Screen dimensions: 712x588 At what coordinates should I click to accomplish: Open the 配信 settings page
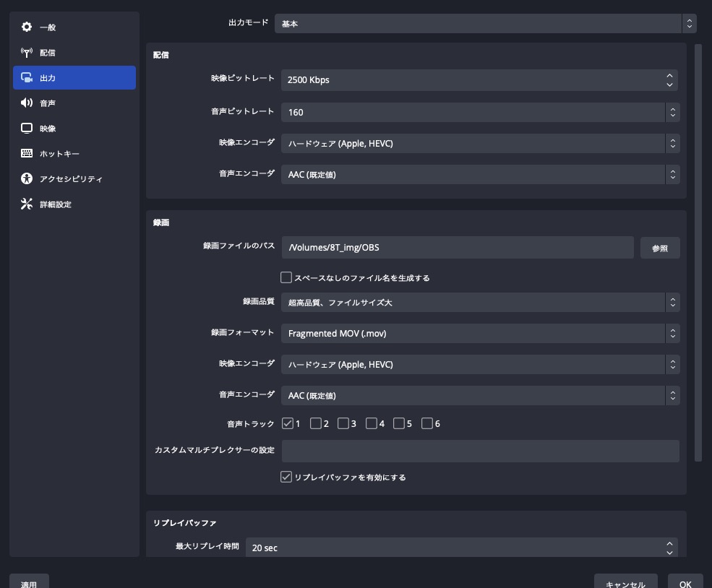(x=74, y=53)
